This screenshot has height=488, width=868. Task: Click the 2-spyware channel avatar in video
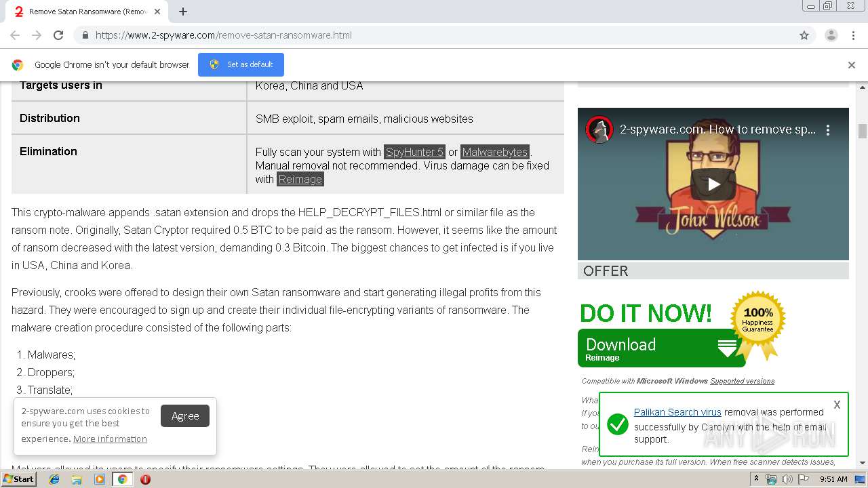599,129
